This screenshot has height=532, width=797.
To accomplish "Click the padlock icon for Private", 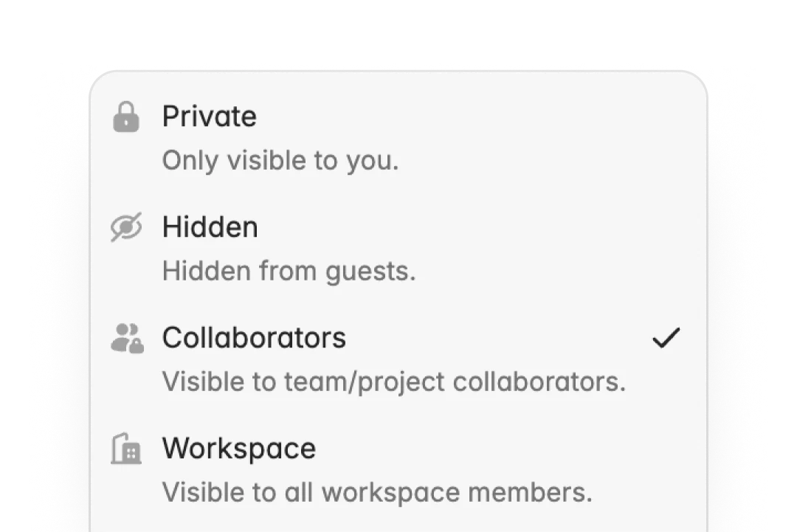I will (126, 117).
